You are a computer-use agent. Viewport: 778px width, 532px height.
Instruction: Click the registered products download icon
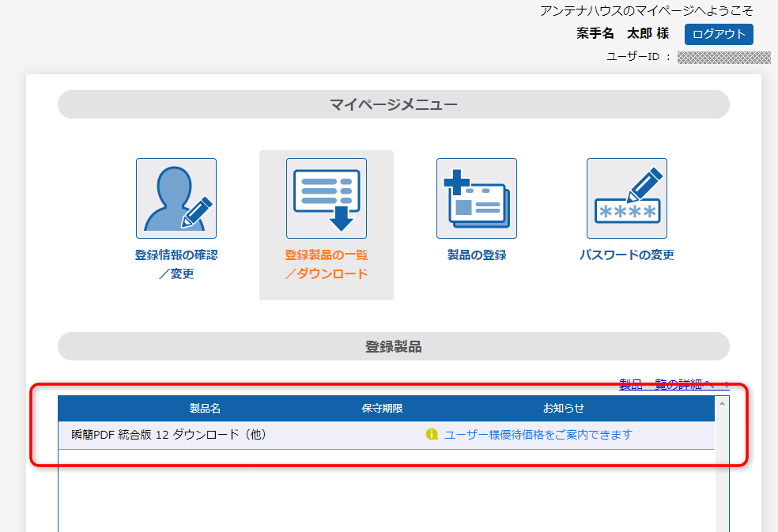pyautogui.click(x=326, y=198)
